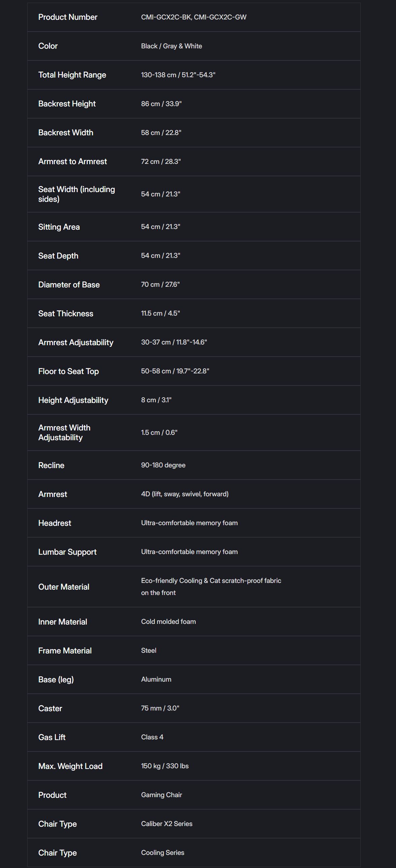Click the Gas Lift Class 4 value
This screenshot has height=868, width=396.
click(x=152, y=737)
